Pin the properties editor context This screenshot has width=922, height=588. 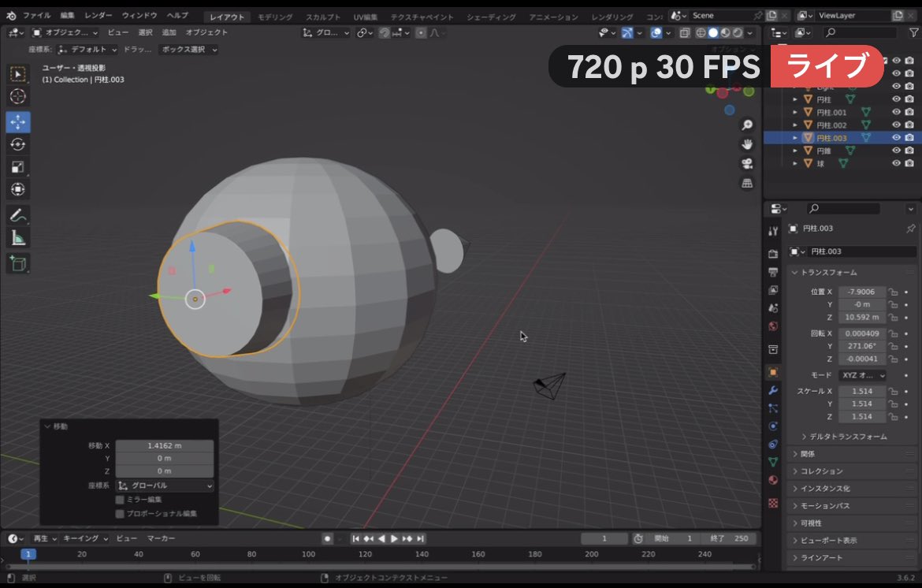910,228
